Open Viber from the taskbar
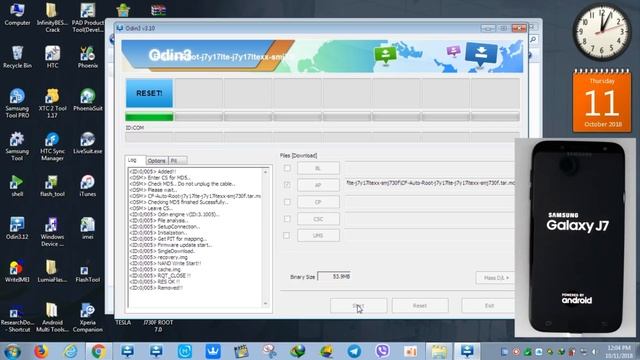640x360 pixels. [382, 351]
